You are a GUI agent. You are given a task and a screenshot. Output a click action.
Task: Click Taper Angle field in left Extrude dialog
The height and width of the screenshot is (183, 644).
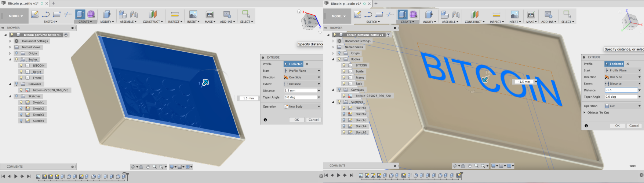point(300,97)
